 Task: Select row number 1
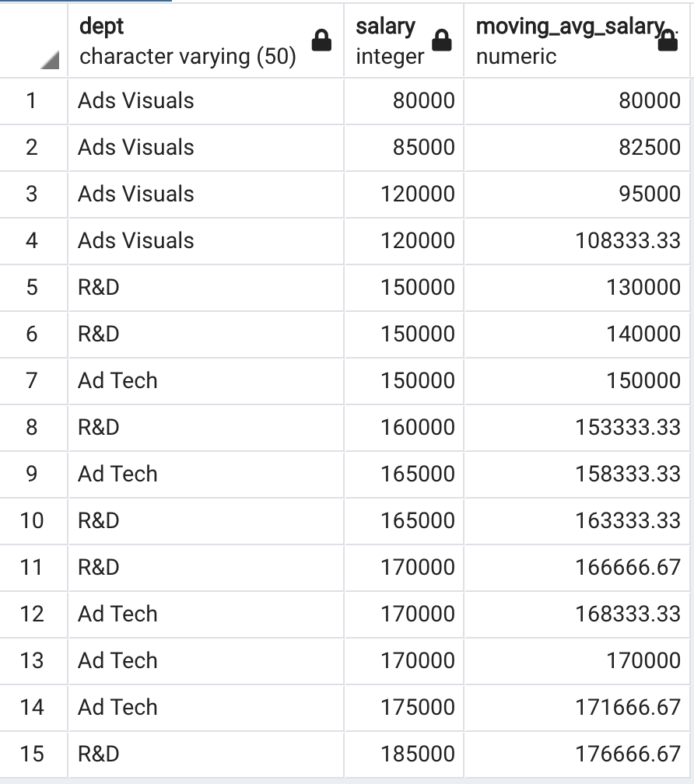(x=33, y=100)
